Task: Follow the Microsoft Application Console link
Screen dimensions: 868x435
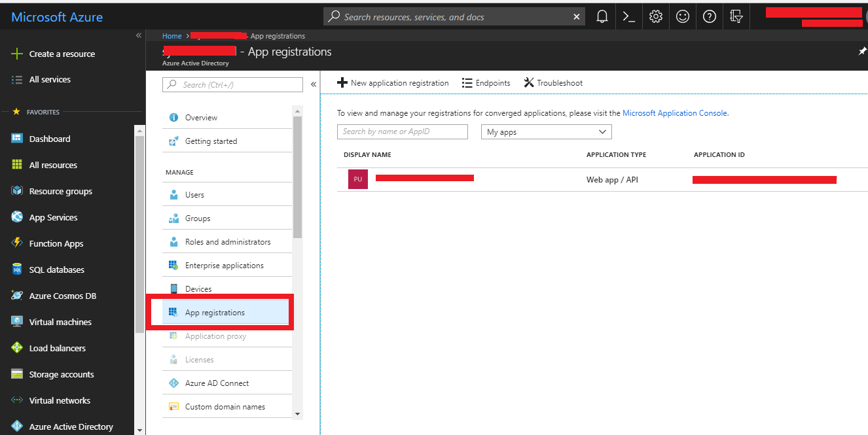Action: click(674, 113)
